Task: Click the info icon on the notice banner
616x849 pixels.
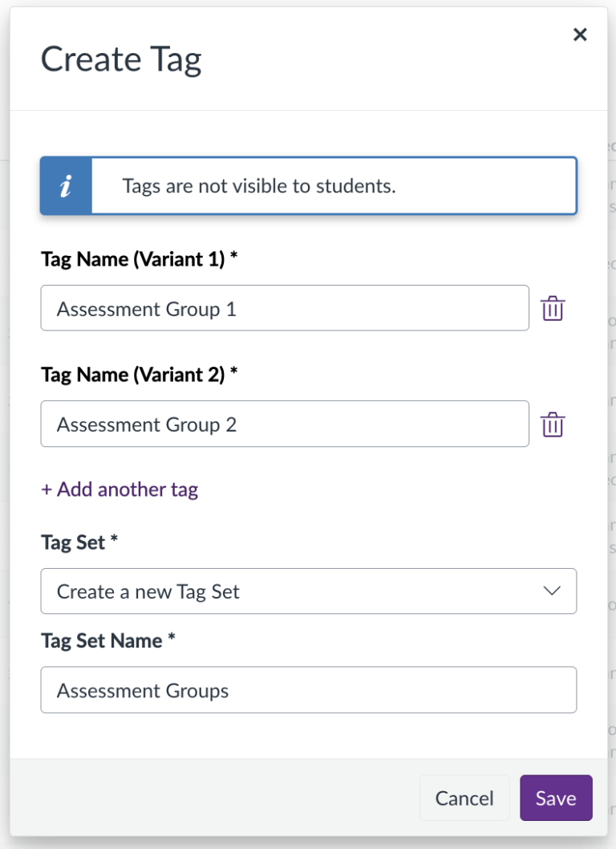Action: point(67,185)
